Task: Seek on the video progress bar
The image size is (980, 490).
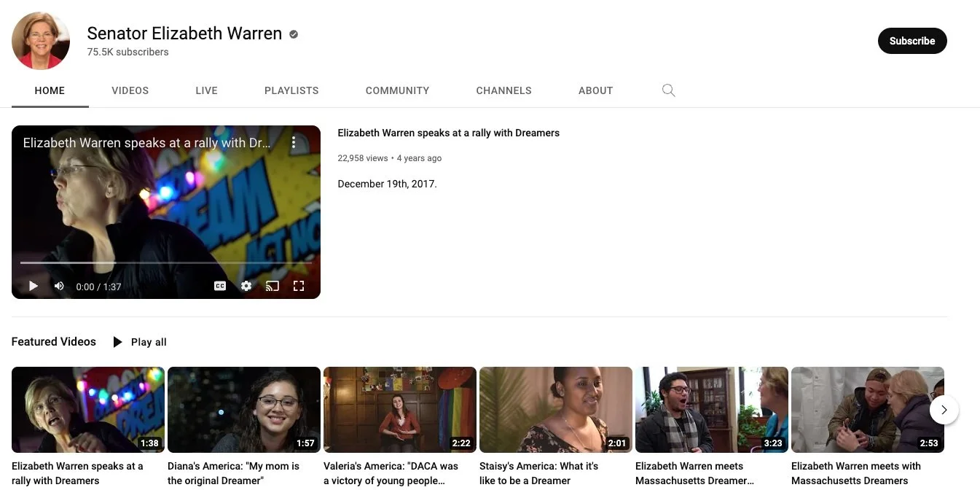Action: [166, 262]
